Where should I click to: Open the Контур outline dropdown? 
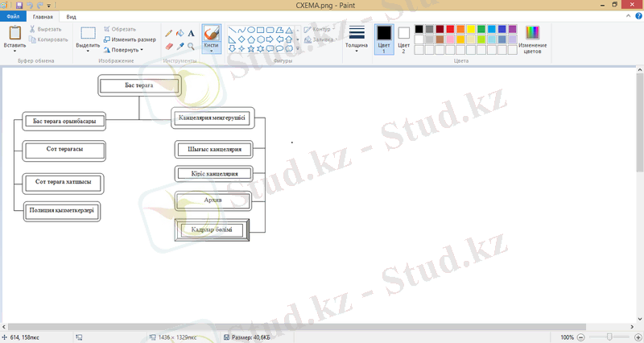click(x=320, y=29)
